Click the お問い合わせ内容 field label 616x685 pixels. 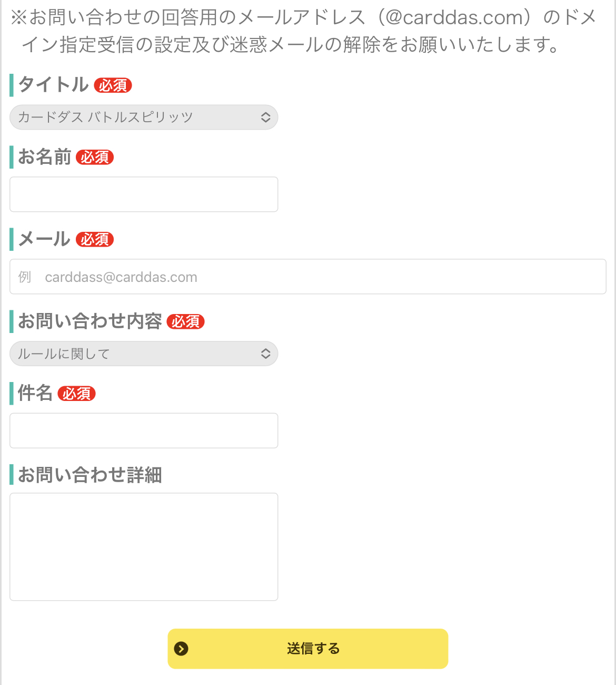pos(90,321)
